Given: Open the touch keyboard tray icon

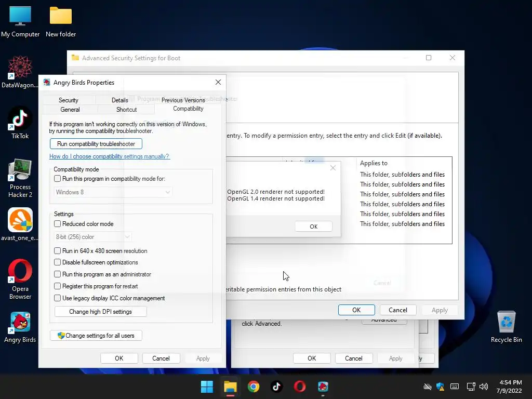Looking at the screenshot, I should pyautogui.click(x=455, y=387).
